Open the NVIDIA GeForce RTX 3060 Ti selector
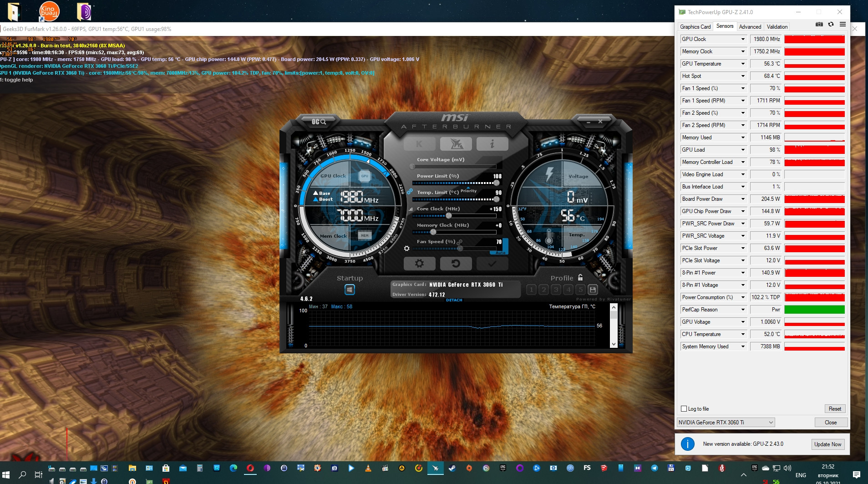 click(726, 423)
